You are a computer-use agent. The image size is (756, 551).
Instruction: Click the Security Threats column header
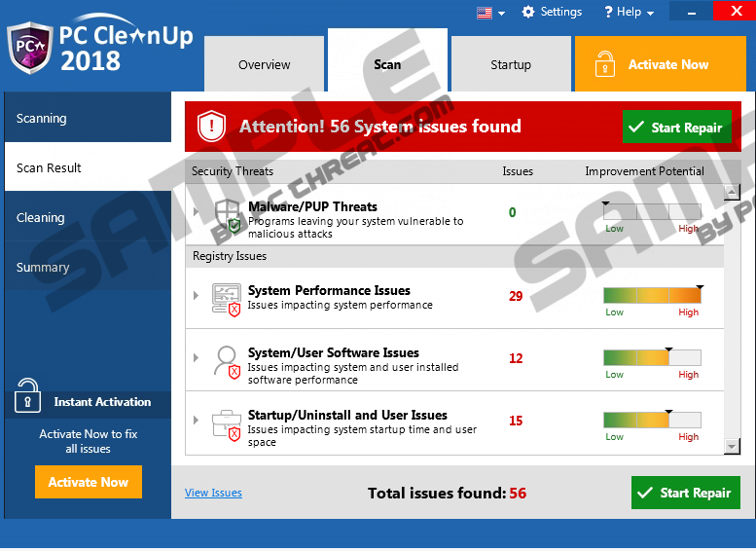click(233, 170)
